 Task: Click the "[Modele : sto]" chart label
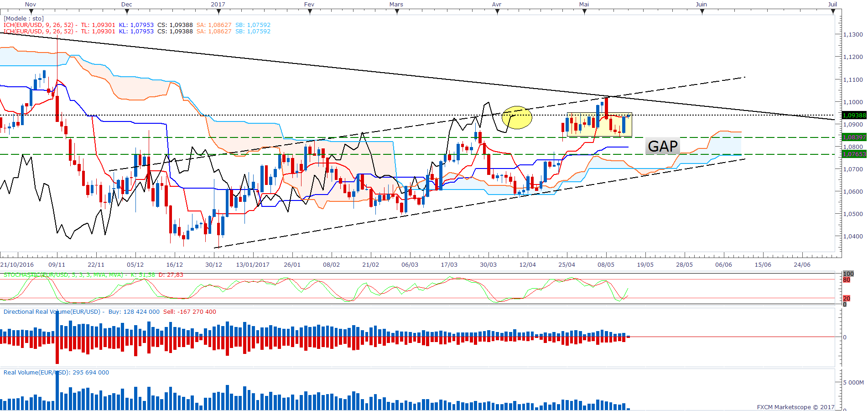24,19
